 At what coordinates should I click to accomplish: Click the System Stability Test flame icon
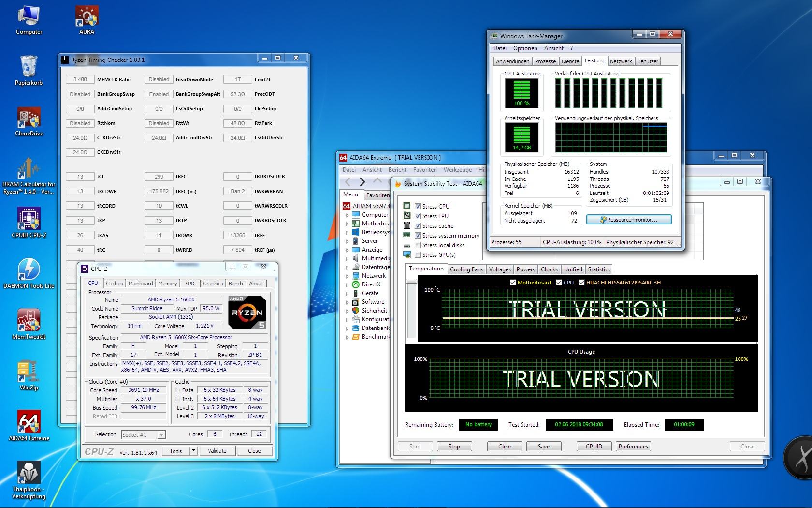pyautogui.click(x=398, y=183)
